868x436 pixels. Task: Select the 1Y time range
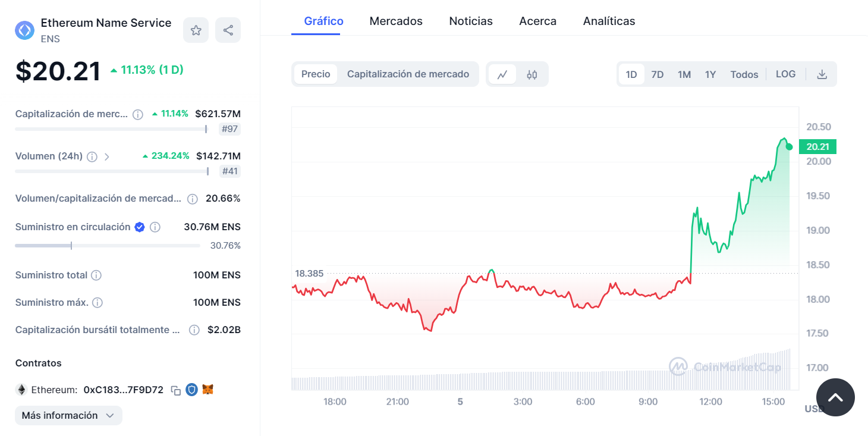pyautogui.click(x=710, y=74)
